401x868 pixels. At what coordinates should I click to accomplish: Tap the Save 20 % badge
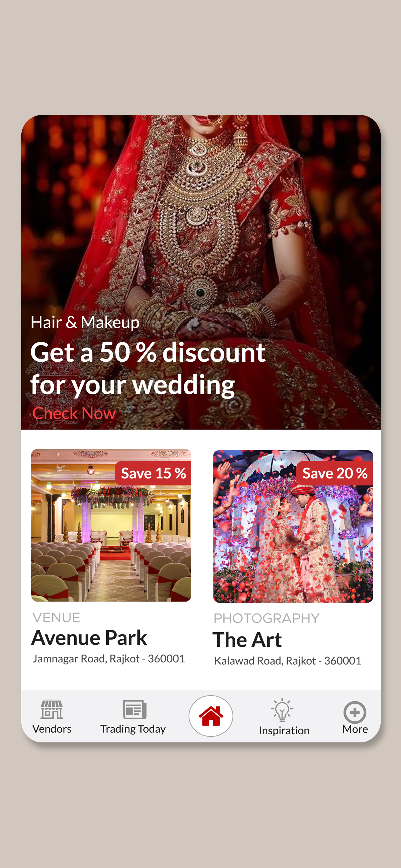pos(334,473)
